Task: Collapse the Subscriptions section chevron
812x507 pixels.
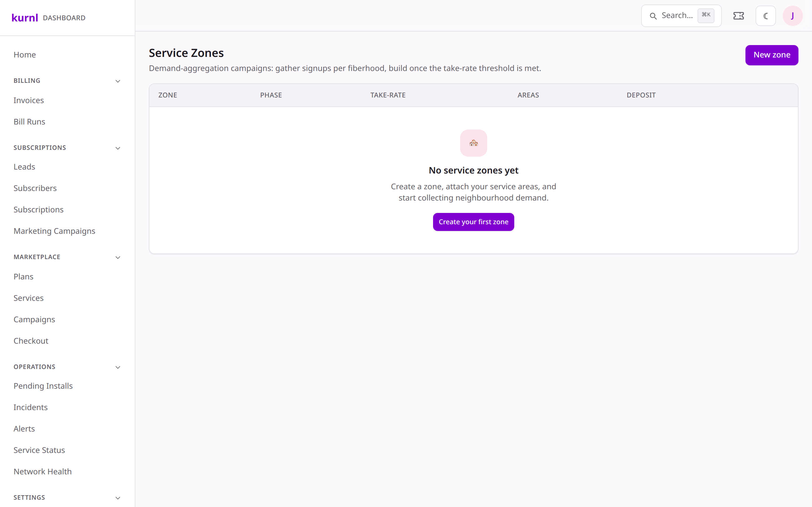Action: (x=118, y=148)
